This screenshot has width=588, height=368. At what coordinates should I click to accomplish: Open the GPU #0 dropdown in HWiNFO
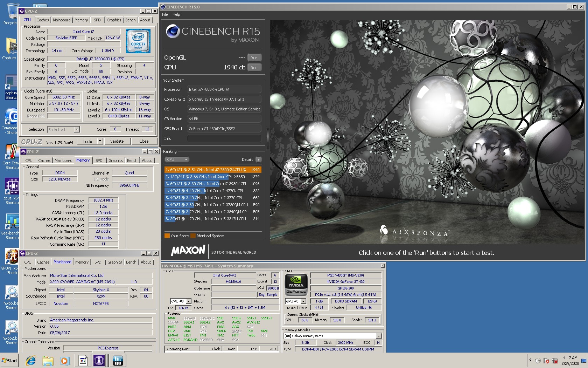296,301
